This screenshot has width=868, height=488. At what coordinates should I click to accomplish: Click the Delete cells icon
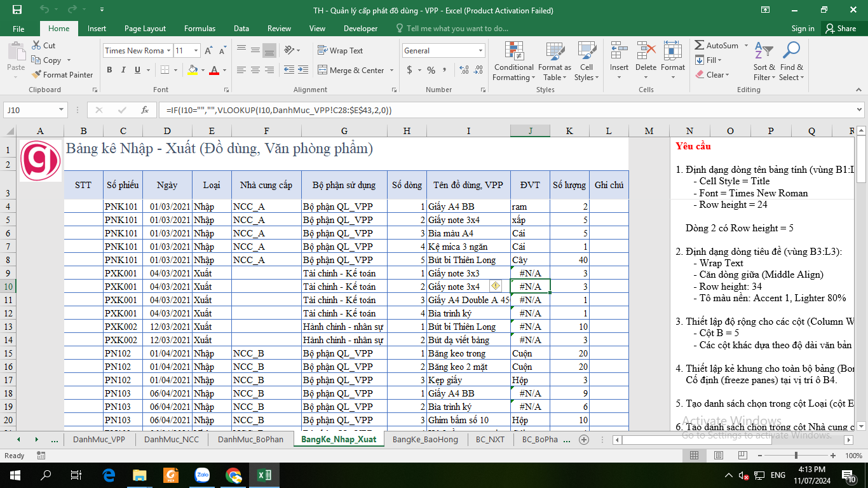pyautogui.click(x=646, y=51)
